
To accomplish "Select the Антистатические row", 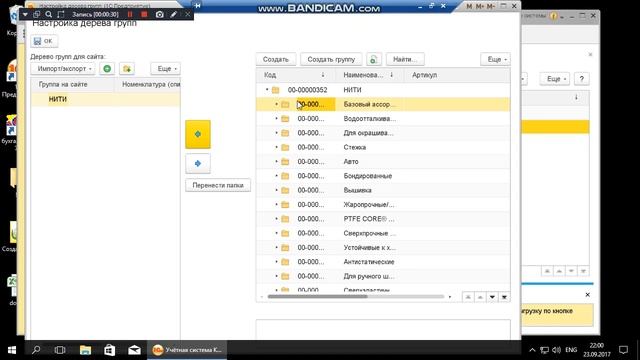I will pos(383,262).
